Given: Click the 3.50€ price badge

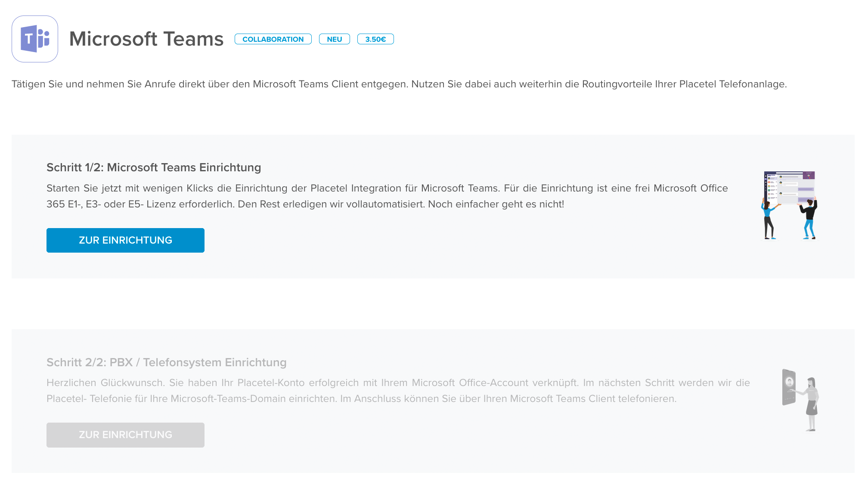Looking at the screenshot, I should [x=375, y=39].
